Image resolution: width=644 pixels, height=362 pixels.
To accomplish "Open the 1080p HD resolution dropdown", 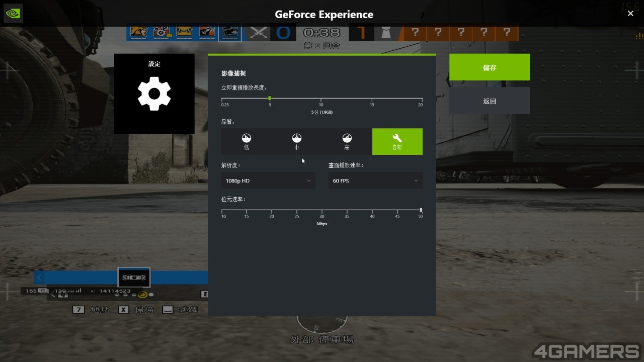I will (268, 180).
